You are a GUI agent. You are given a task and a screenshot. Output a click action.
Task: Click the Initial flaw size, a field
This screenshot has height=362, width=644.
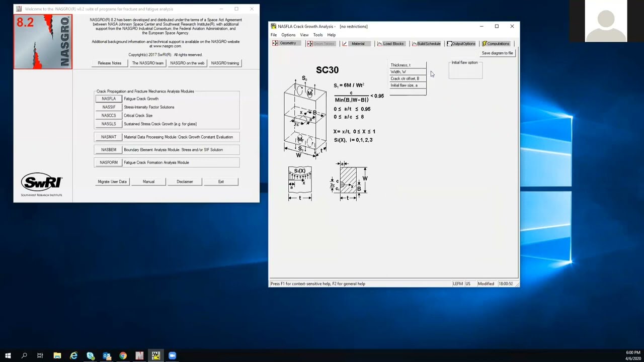click(408, 85)
